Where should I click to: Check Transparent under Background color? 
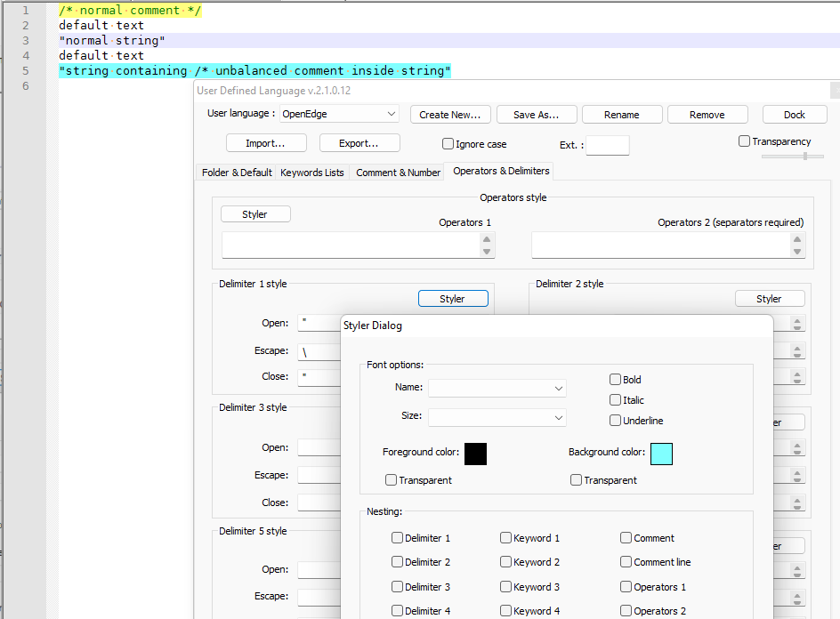click(x=576, y=480)
